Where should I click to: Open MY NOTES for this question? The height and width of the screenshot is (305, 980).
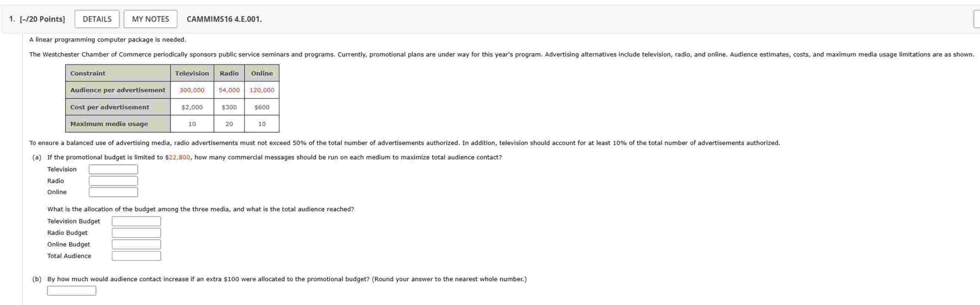[151, 19]
